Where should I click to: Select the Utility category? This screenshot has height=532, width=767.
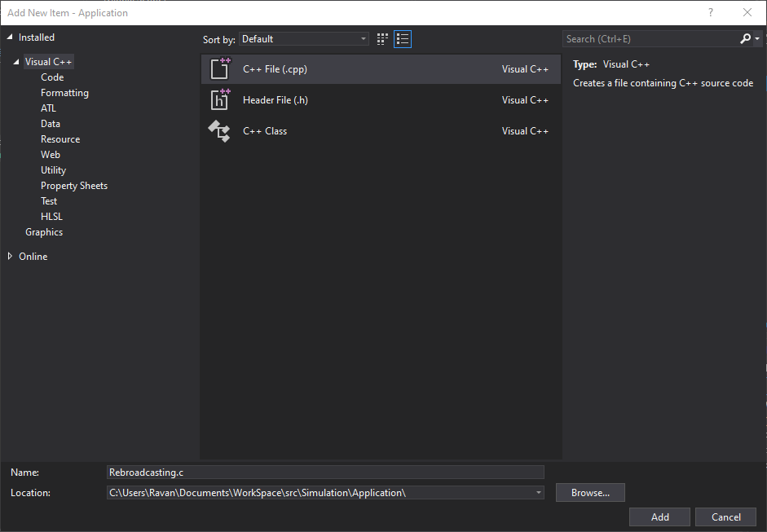pyautogui.click(x=53, y=170)
